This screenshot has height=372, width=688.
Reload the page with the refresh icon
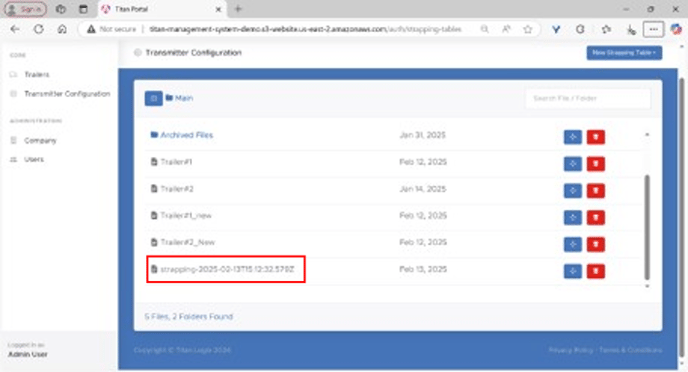tap(39, 29)
